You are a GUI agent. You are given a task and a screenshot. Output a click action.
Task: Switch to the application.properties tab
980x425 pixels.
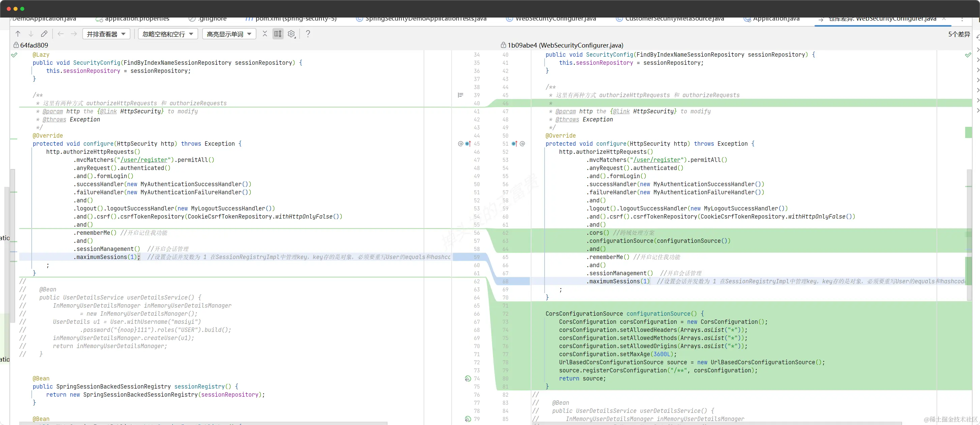pyautogui.click(x=133, y=19)
